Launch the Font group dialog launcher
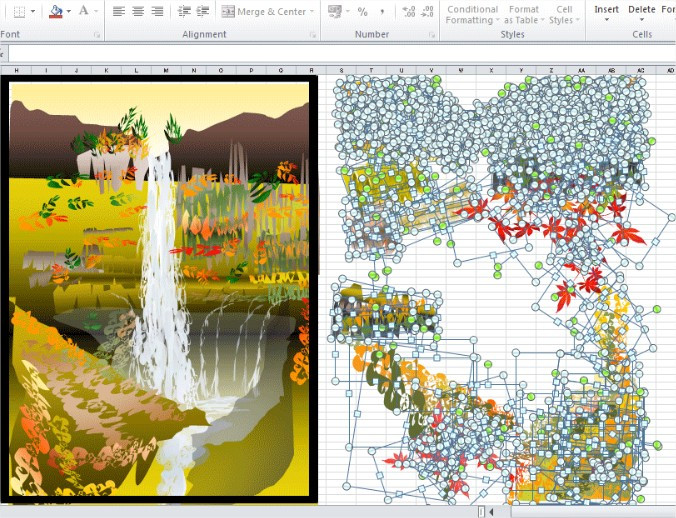676x518 pixels. pyautogui.click(x=97, y=35)
